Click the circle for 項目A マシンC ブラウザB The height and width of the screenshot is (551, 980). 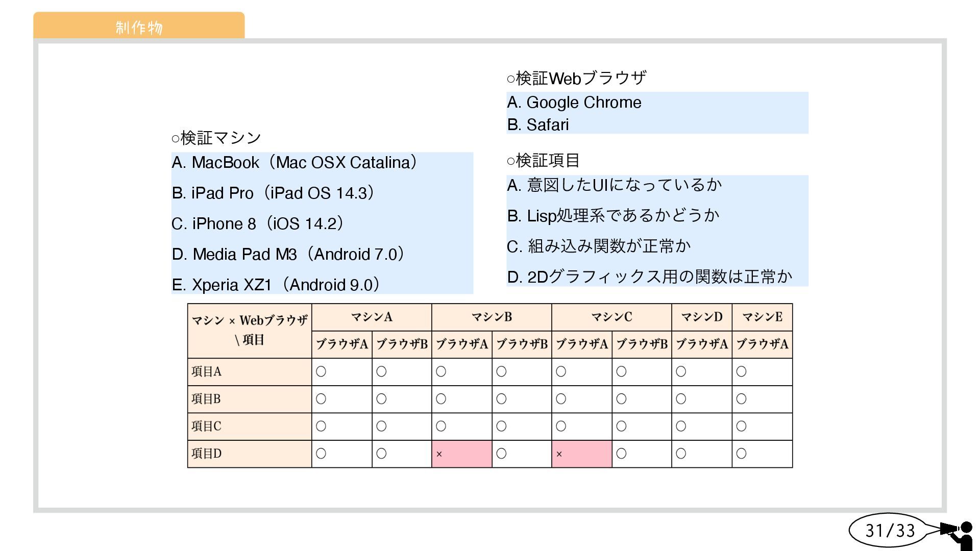point(621,372)
